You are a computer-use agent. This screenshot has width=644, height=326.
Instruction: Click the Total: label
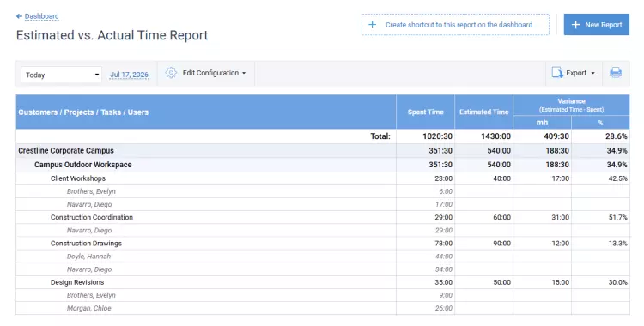(380, 136)
